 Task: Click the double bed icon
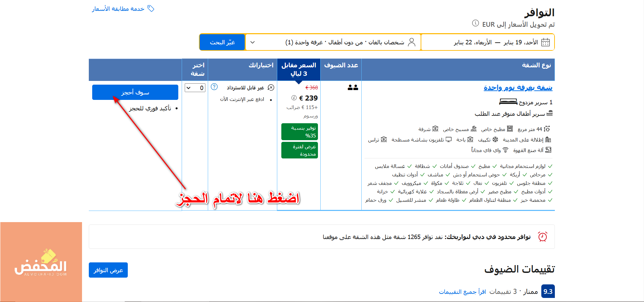[x=508, y=102]
